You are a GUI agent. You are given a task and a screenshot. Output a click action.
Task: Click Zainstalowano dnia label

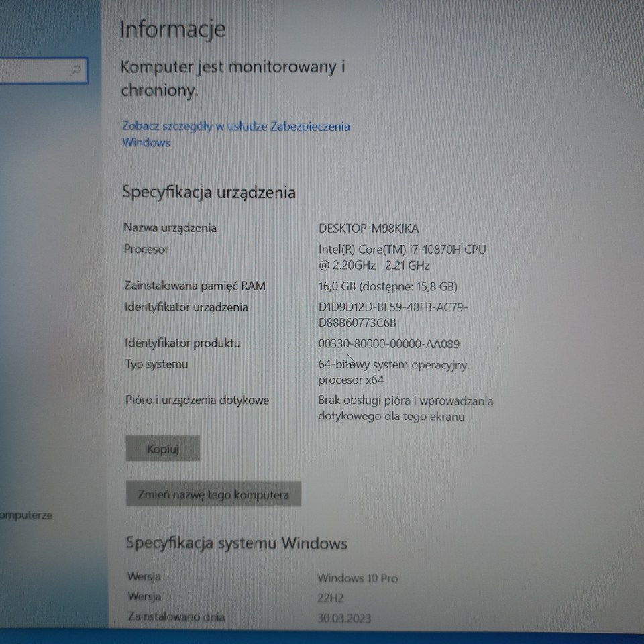click(x=176, y=617)
